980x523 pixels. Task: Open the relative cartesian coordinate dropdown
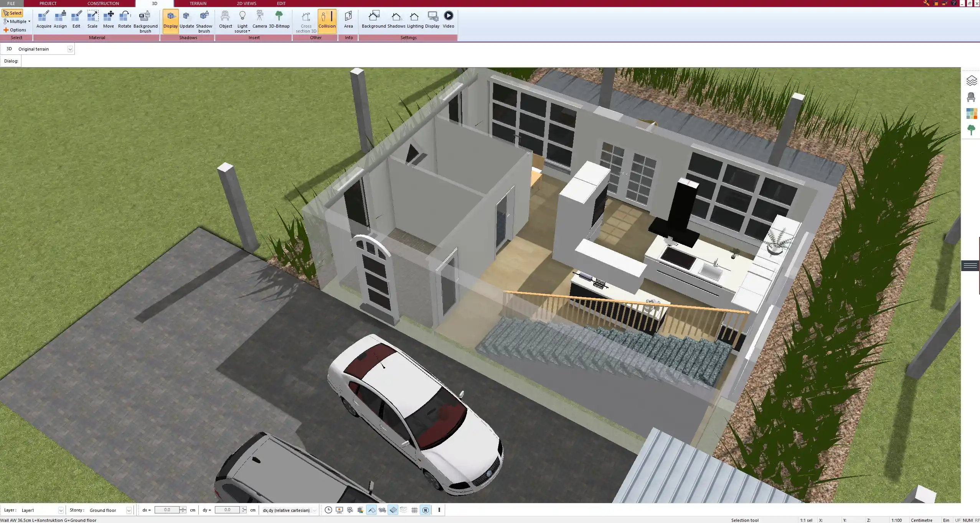click(x=315, y=510)
